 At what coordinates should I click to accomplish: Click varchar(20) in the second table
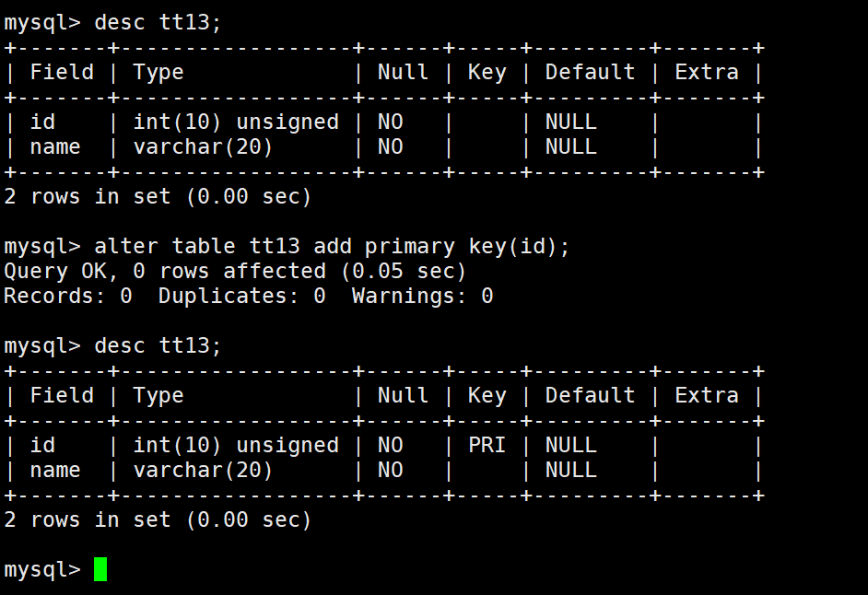click(x=203, y=471)
